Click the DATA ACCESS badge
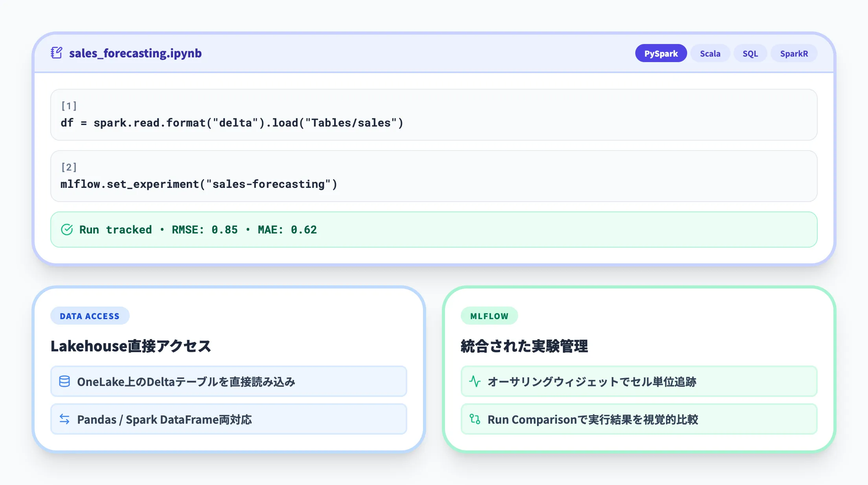 tap(90, 316)
